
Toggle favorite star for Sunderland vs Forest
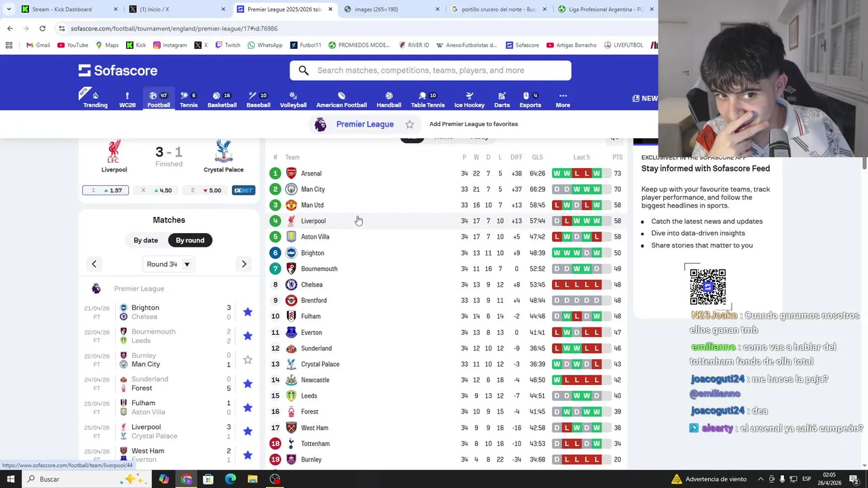click(248, 384)
